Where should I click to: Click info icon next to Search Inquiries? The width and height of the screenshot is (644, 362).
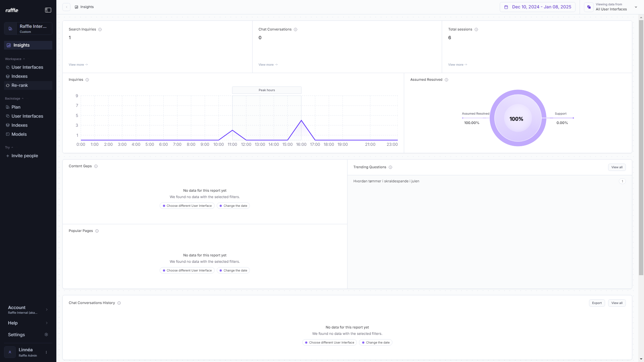[x=100, y=29]
